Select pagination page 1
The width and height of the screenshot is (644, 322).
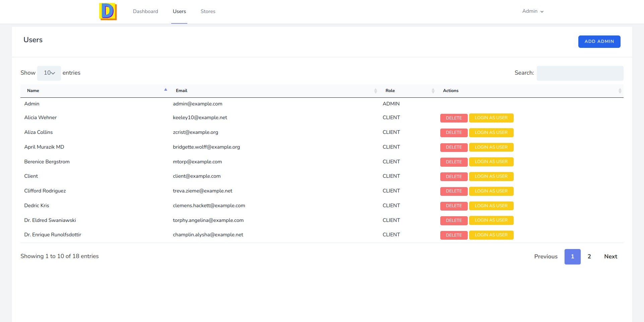click(572, 256)
